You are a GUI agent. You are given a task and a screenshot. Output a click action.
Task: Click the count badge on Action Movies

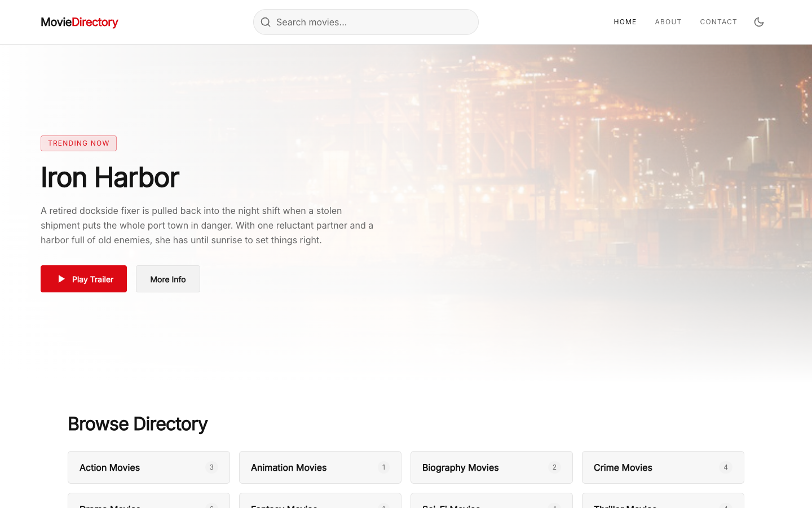point(211,467)
